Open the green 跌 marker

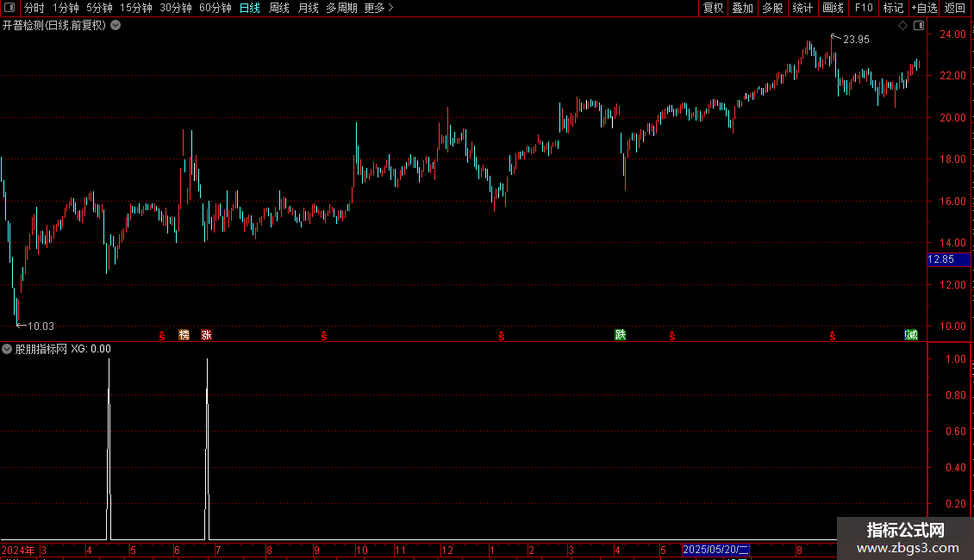coord(620,334)
